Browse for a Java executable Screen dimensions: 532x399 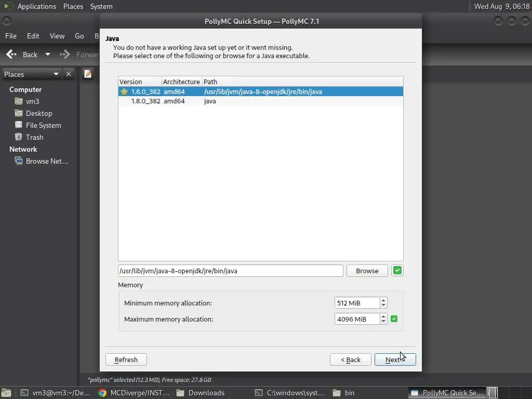[x=367, y=271]
